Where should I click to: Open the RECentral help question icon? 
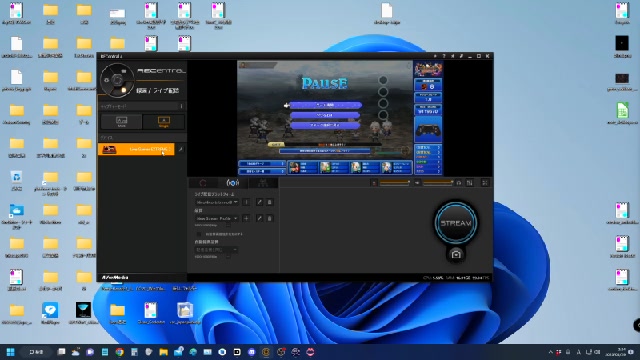(444, 56)
